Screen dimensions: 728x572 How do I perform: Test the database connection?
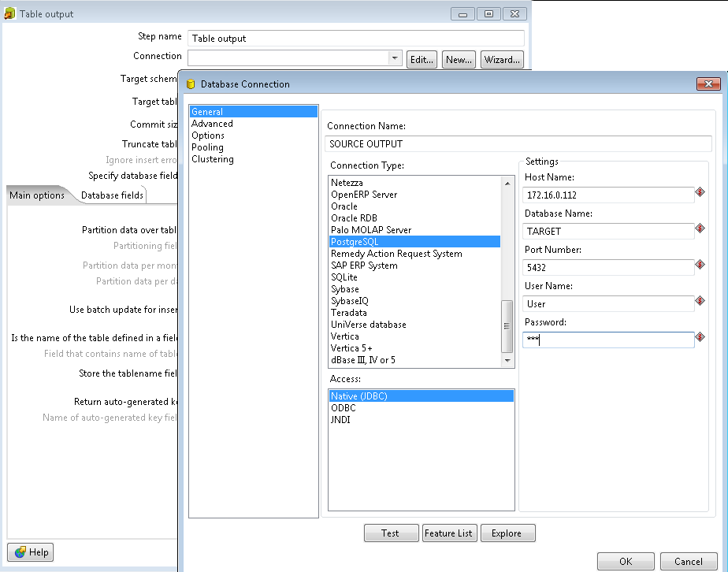[391, 533]
